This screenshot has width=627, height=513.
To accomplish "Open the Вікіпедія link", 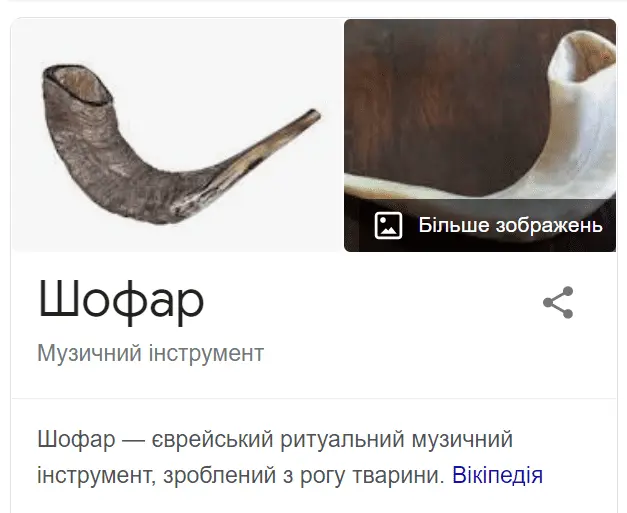I will point(497,475).
